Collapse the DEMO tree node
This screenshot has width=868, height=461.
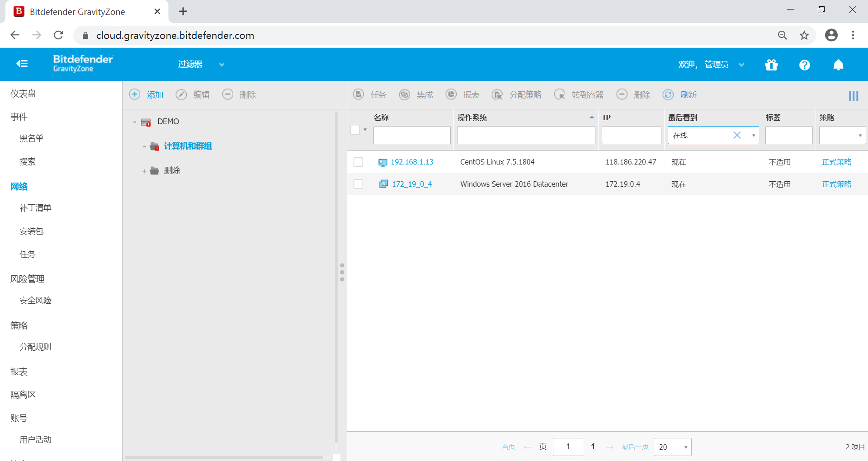[x=135, y=122]
